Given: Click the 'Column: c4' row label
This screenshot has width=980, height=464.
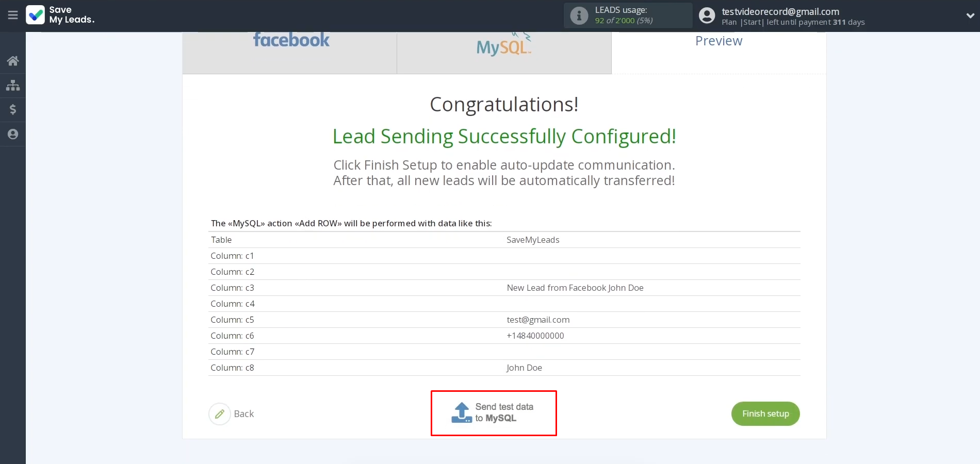Looking at the screenshot, I should pos(233,304).
